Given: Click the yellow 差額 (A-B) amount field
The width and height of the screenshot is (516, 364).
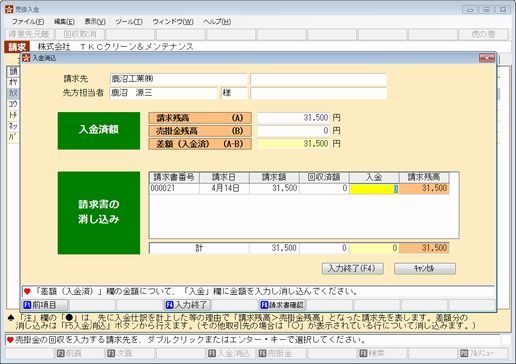Looking at the screenshot, I should (293, 144).
